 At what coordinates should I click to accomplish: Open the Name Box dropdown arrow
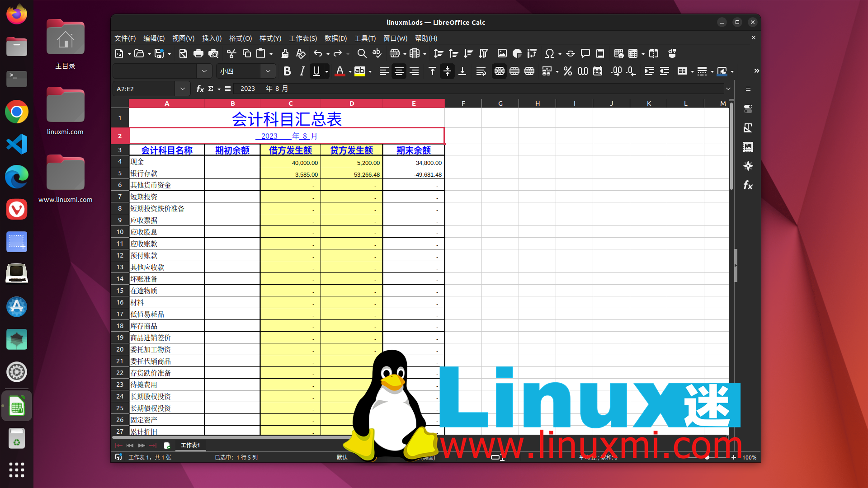pos(182,89)
